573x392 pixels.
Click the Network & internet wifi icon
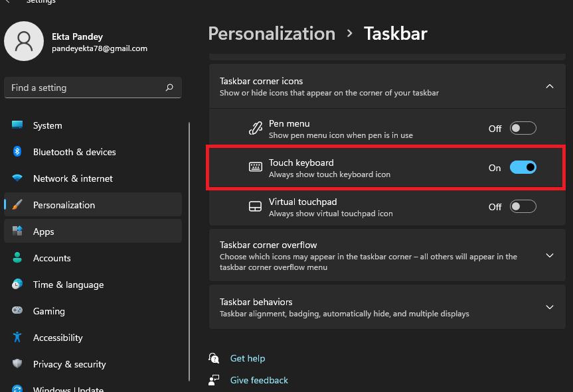(17, 178)
